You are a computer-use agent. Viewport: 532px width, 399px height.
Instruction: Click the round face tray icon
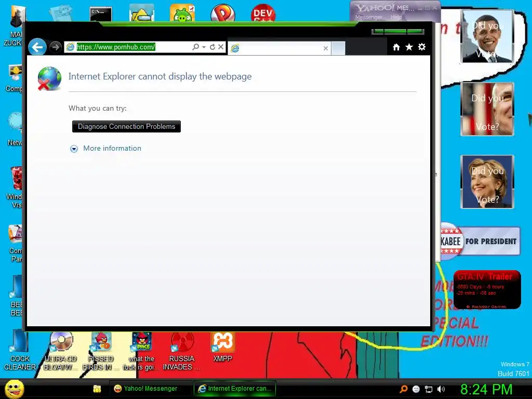pyautogui.click(x=416, y=389)
